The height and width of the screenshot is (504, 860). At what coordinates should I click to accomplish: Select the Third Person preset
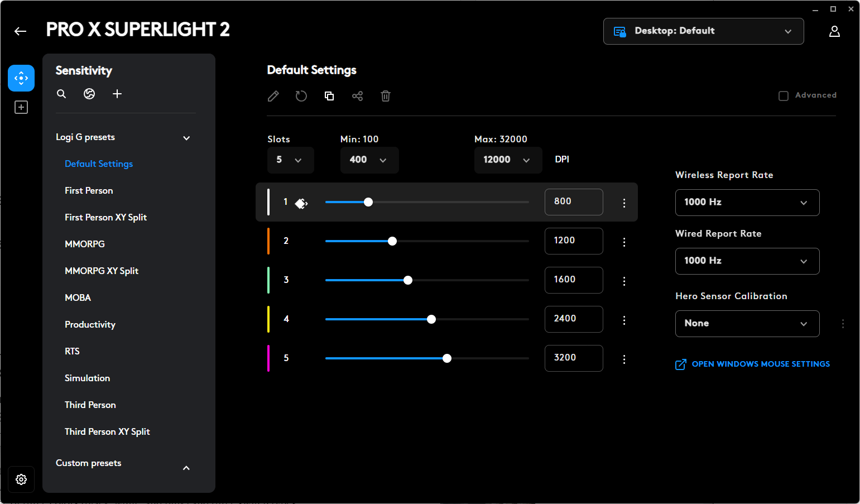point(90,405)
